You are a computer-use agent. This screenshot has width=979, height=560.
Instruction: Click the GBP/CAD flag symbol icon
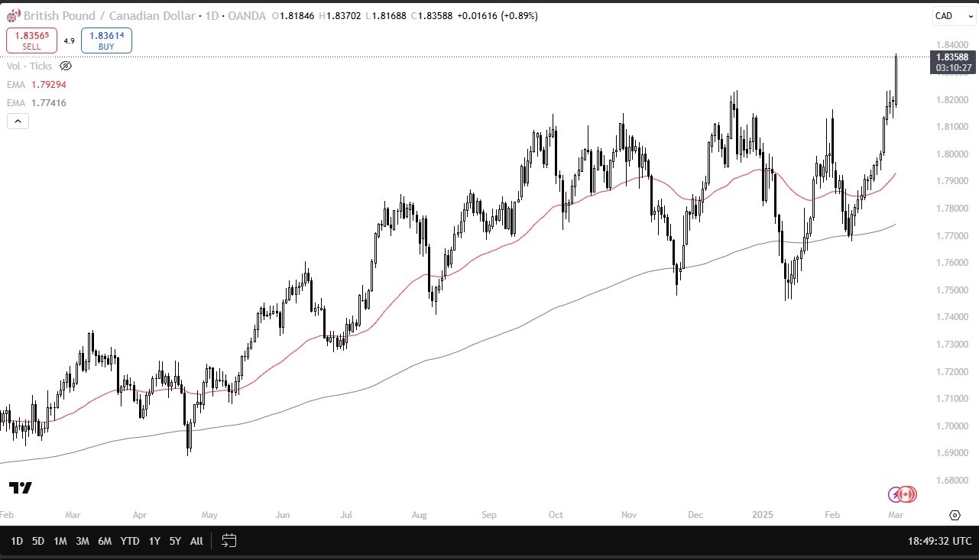(x=13, y=15)
